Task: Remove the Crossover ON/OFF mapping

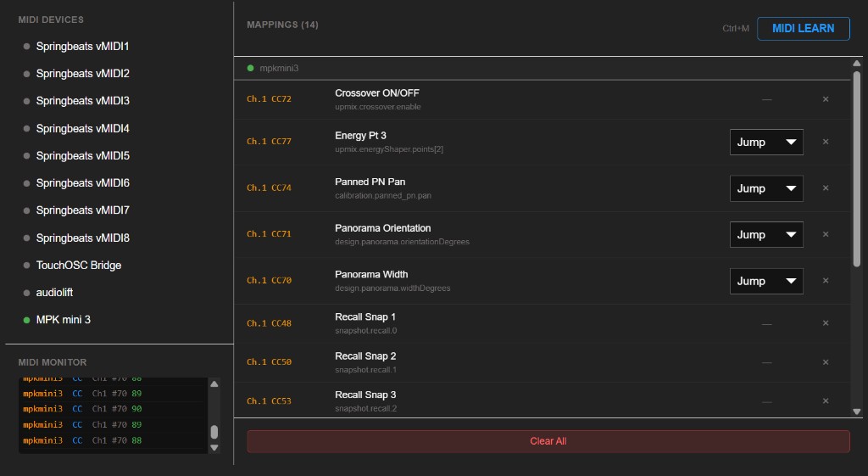Action: point(826,99)
